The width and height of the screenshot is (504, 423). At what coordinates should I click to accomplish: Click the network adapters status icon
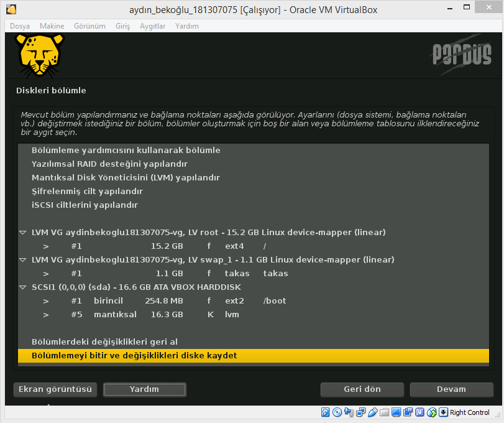pyautogui.click(x=360, y=412)
